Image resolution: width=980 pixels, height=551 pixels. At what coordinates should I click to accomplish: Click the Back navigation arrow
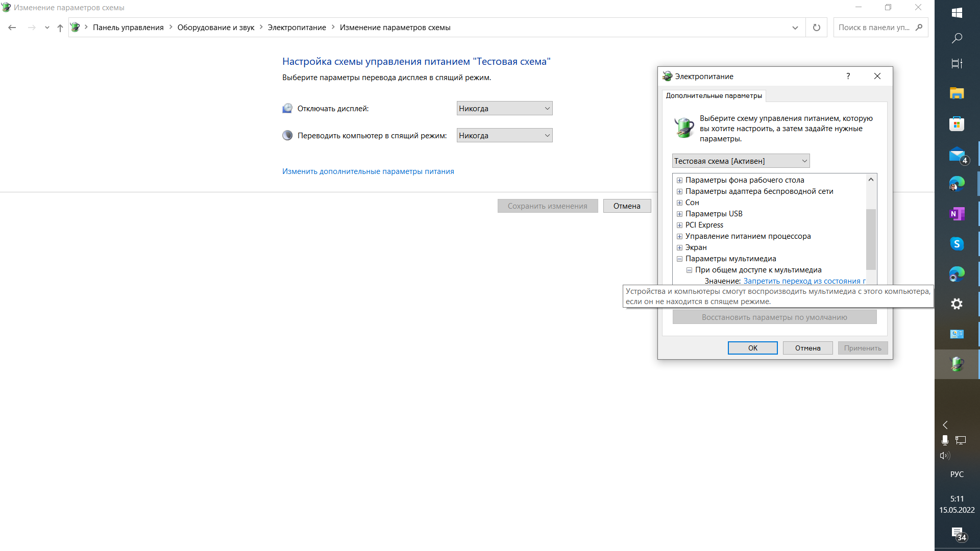[x=12, y=28]
